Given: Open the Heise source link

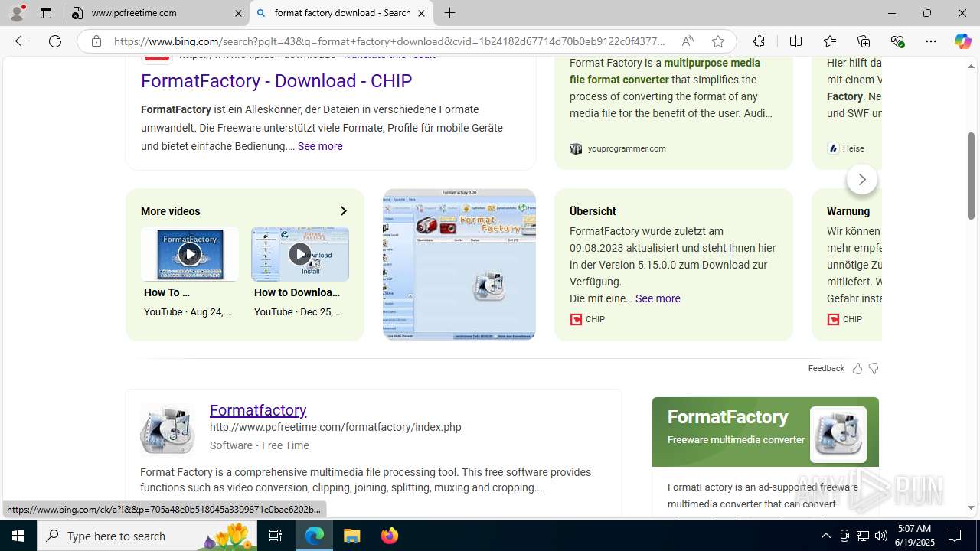Looking at the screenshot, I should point(846,148).
